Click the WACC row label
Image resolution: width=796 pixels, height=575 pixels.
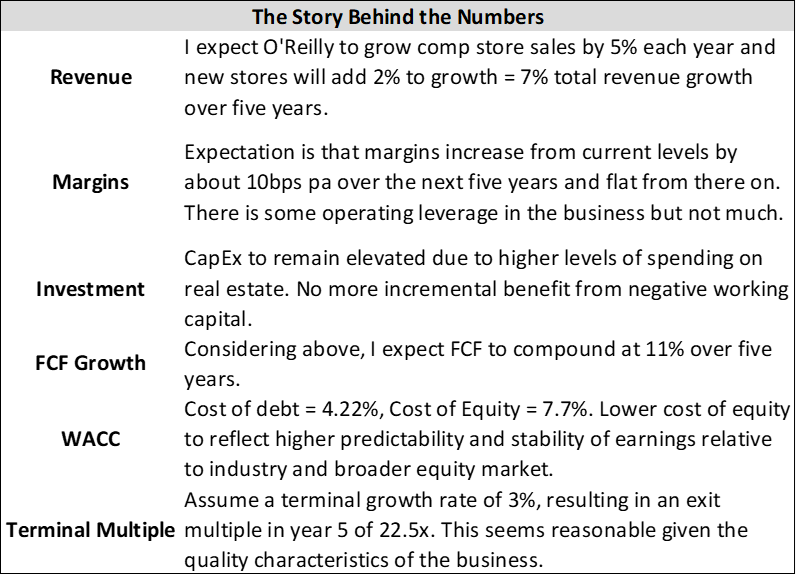coord(91,439)
